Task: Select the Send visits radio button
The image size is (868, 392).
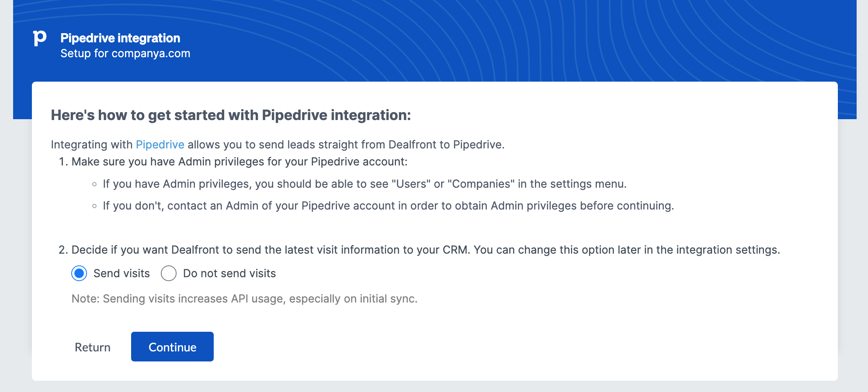Action: (x=79, y=273)
